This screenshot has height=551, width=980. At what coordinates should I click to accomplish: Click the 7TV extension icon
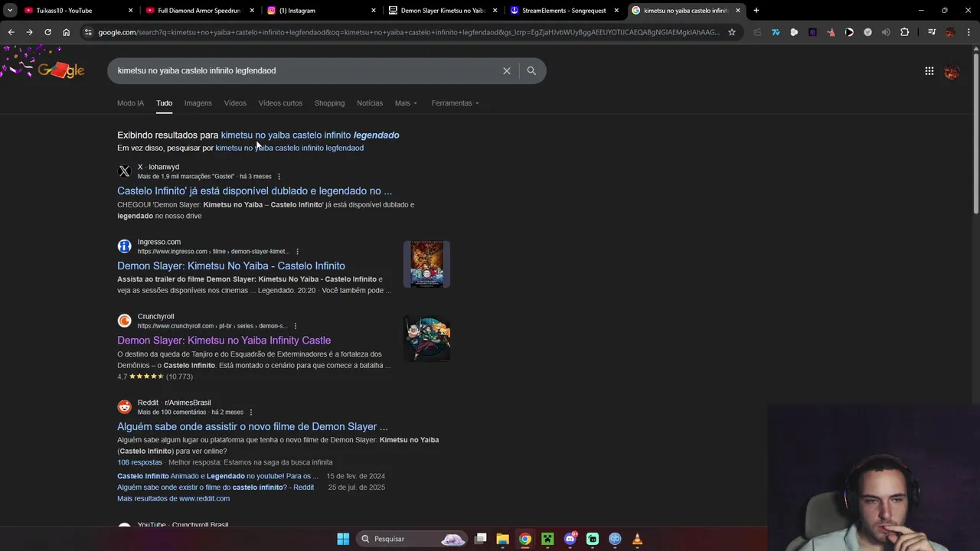(x=776, y=32)
